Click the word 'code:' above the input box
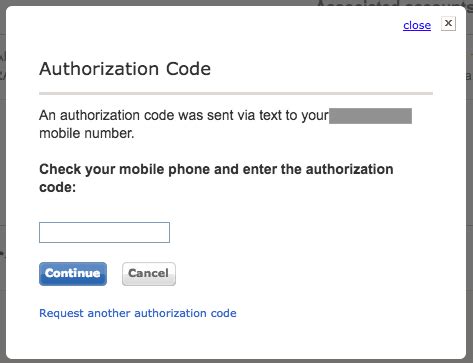Viewport: 473px width, 363px height. click(x=58, y=187)
